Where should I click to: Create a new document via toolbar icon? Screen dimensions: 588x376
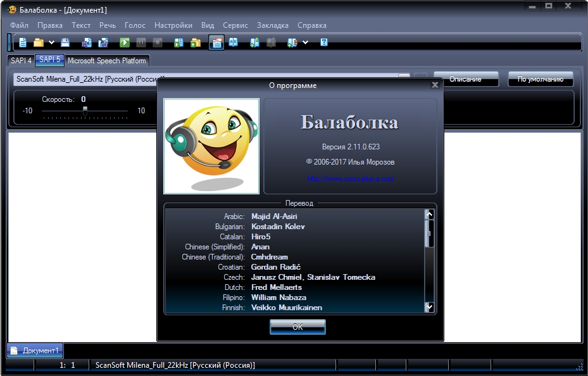point(23,42)
